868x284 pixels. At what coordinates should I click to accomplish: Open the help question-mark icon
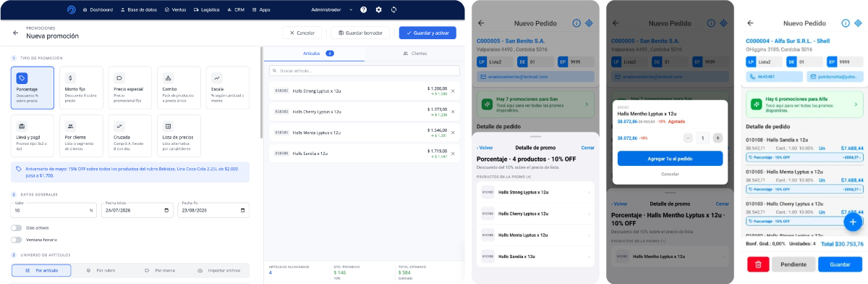363,9
